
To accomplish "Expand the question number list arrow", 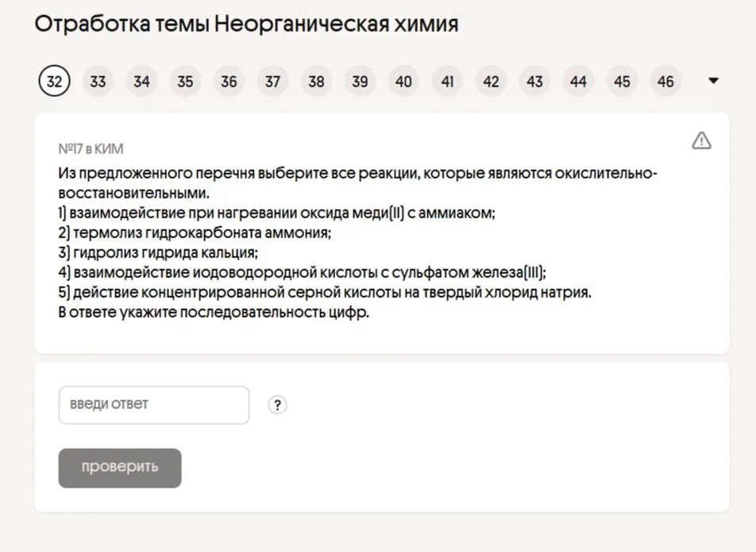I will click(x=712, y=81).
